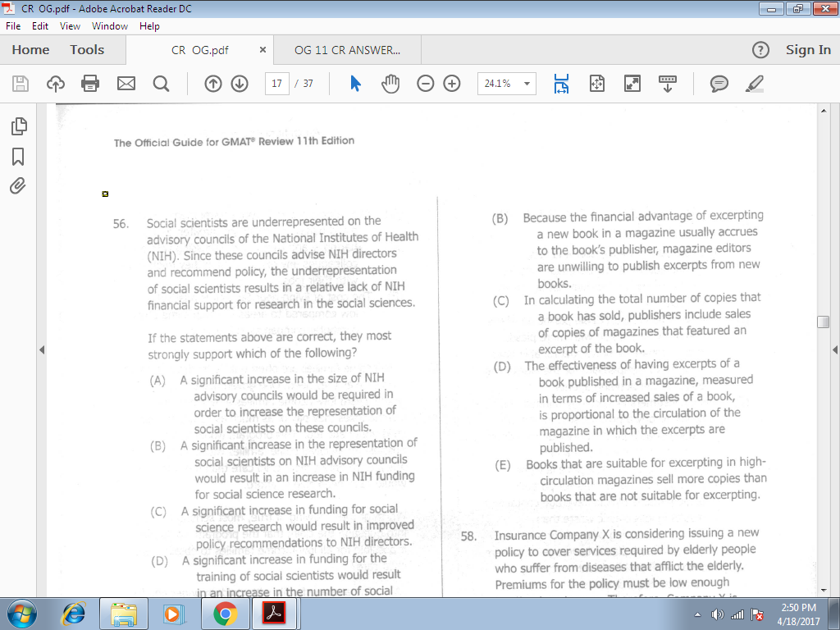
Task: Print the document with printer icon
Action: pos(90,84)
